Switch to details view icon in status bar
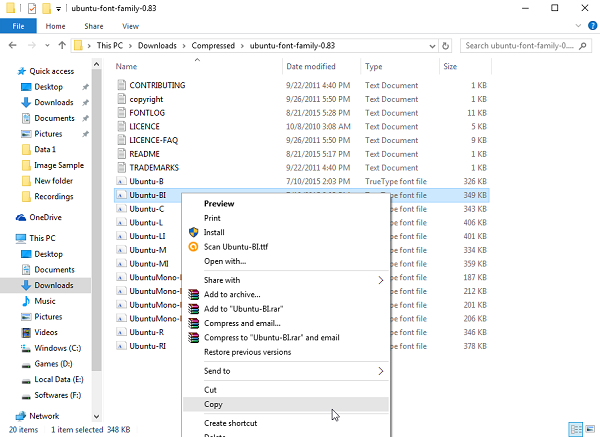Image resolution: width=600 pixels, height=437 pixels. (x=576, y=429)
